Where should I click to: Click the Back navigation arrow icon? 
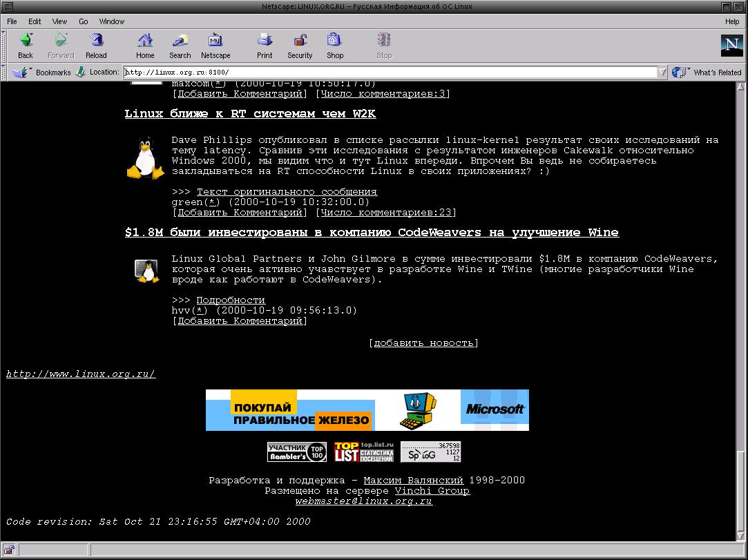26,41
